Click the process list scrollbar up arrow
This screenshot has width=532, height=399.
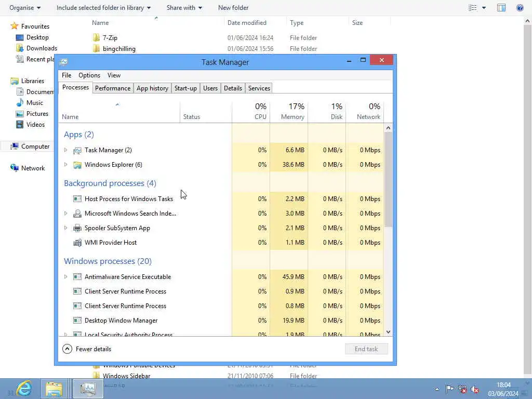[388, 128]
